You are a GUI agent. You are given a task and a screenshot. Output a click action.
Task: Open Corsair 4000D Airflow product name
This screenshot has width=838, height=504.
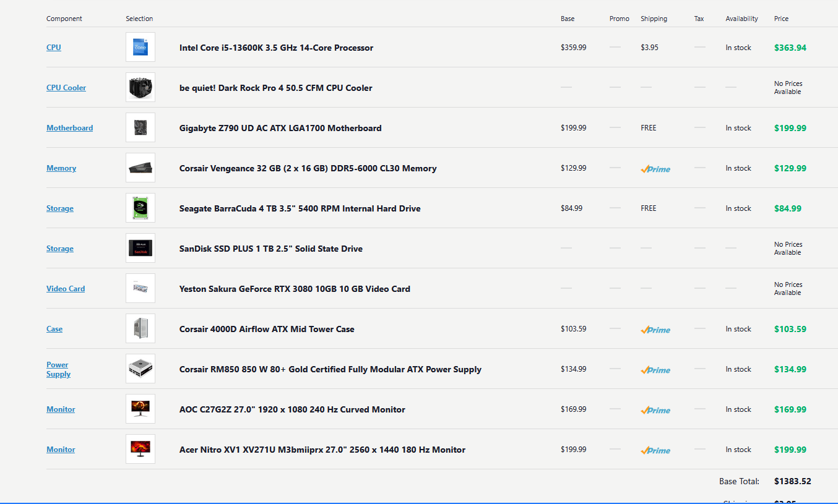267,329
